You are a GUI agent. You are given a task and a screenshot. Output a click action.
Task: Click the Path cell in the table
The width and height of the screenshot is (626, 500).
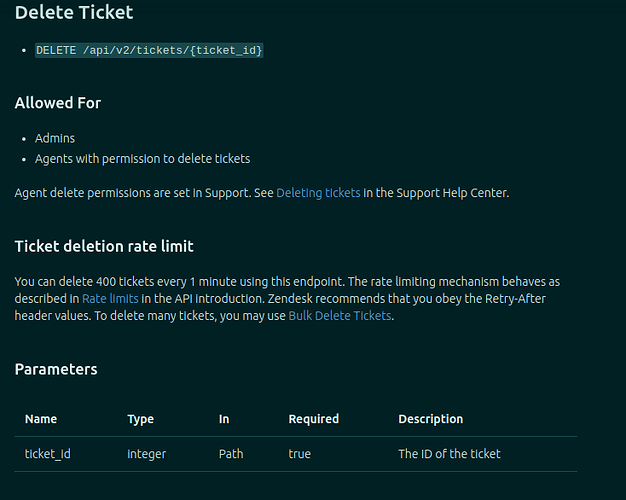pyautogui.click(x=231, y=454)
